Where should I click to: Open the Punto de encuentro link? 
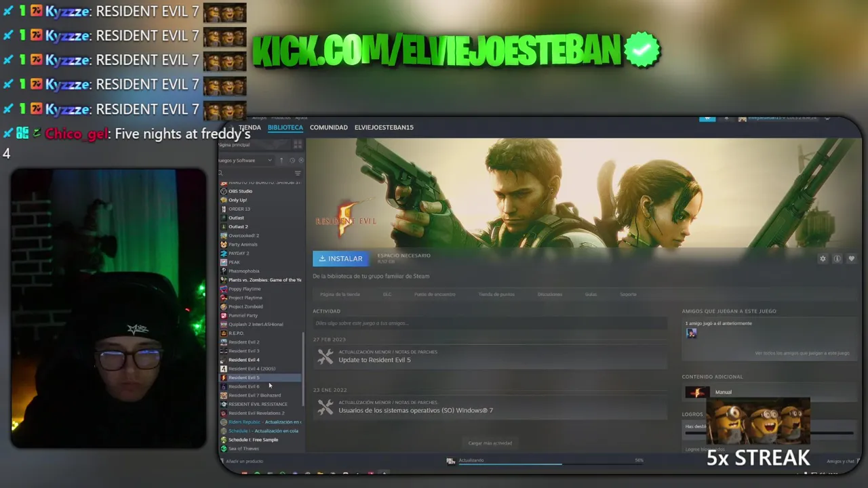(x=435, y=294)
